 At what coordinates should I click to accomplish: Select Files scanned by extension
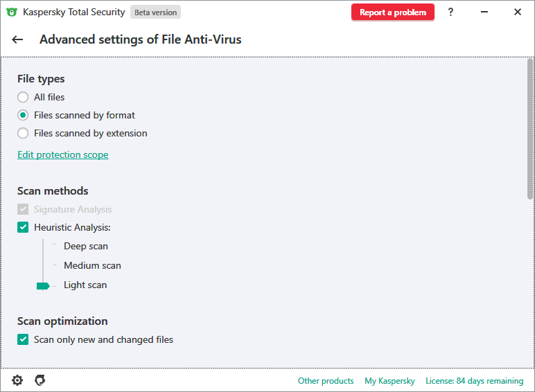23,133
